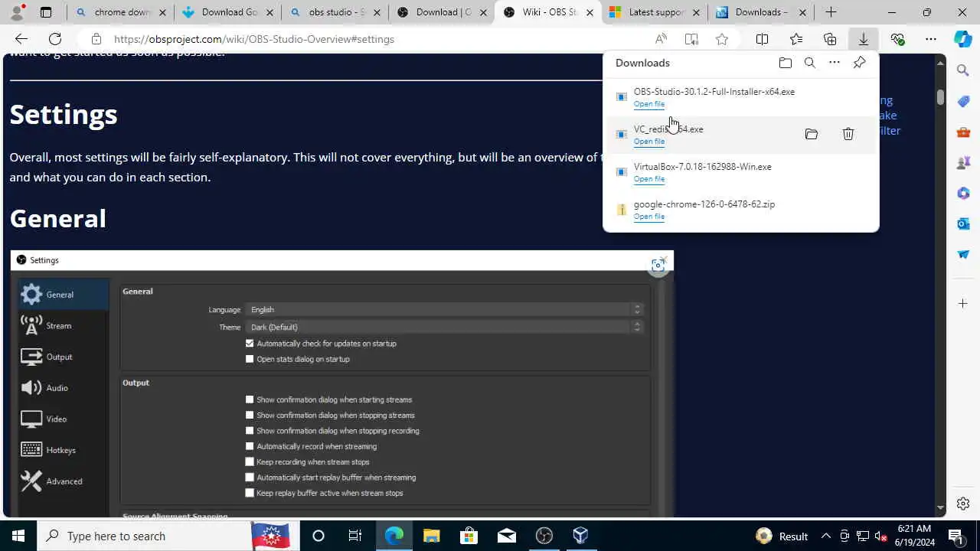Screen dimensions: 980x551
Task: Open Edge Settings and more menu
Action: point(930,39)
